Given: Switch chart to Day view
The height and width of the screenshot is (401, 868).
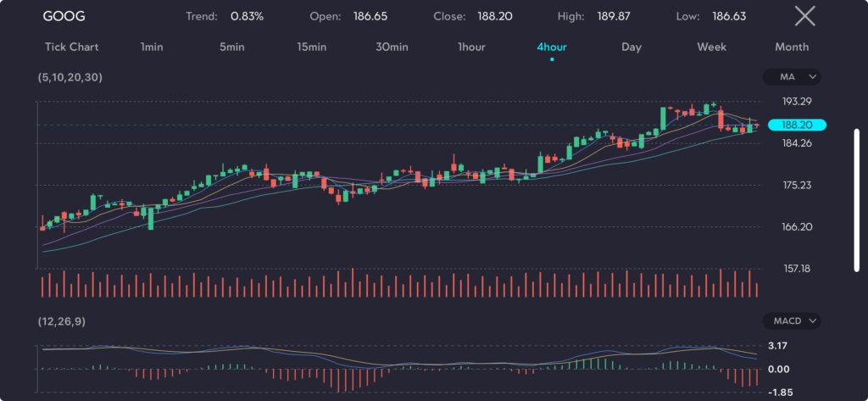Looking at the screenshot, I should [x=632, y=47].
